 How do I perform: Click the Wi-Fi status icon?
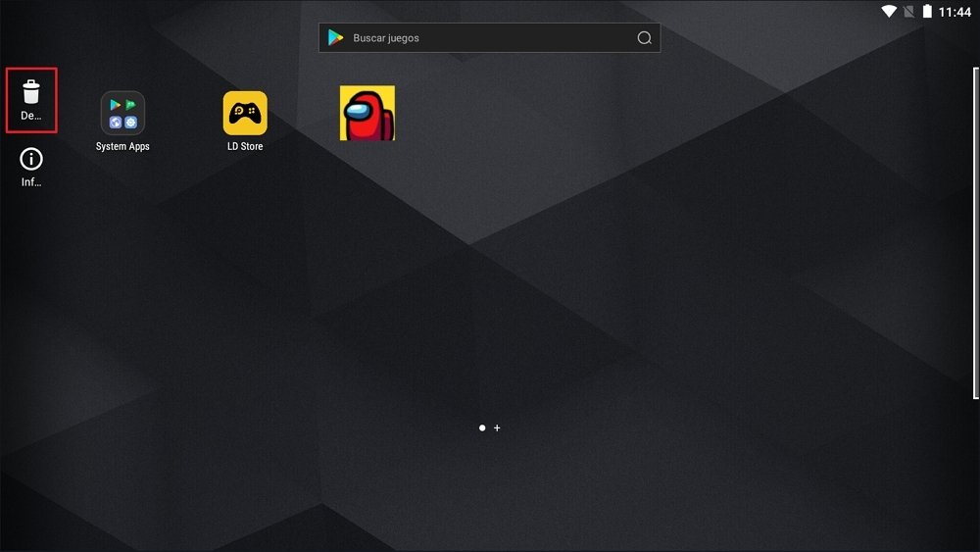[x=889, y=11]
